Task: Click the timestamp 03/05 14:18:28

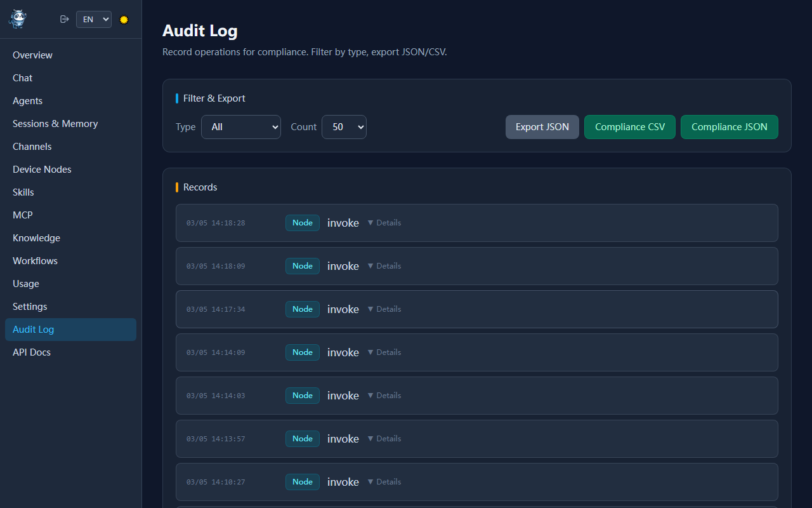Action: tap(216, 223)
